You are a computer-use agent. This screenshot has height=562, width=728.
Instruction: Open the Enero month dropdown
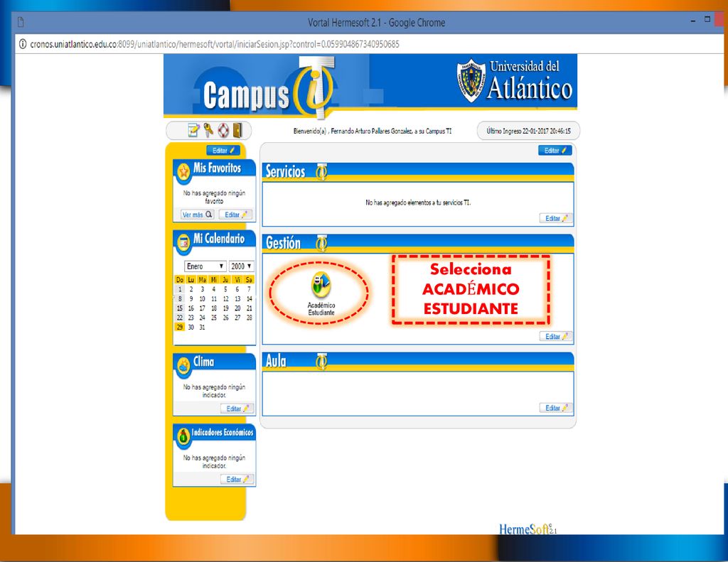[x=205, y=266]
